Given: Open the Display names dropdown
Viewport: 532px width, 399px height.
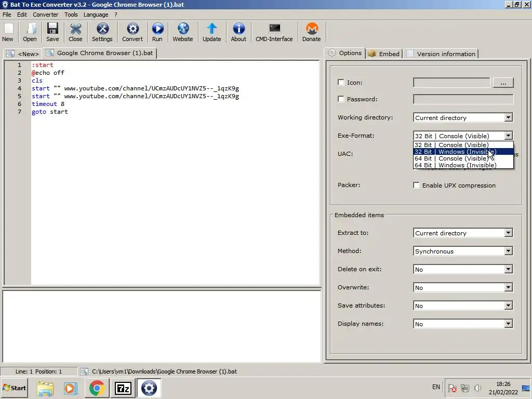Looking at the screenshot, I should pyautogui.click(x=463, y=324).
